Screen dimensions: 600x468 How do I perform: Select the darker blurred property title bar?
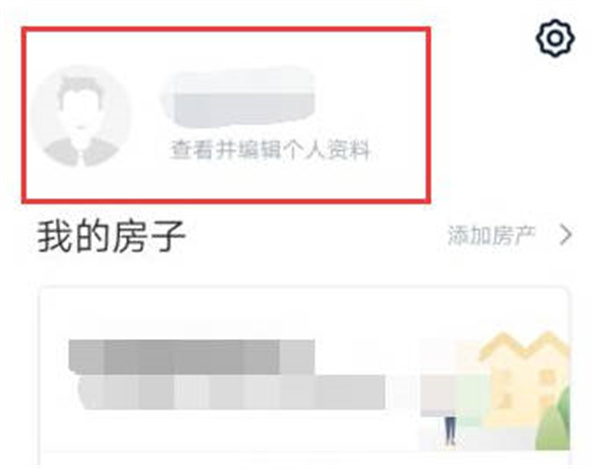click(x=191, y=357)
